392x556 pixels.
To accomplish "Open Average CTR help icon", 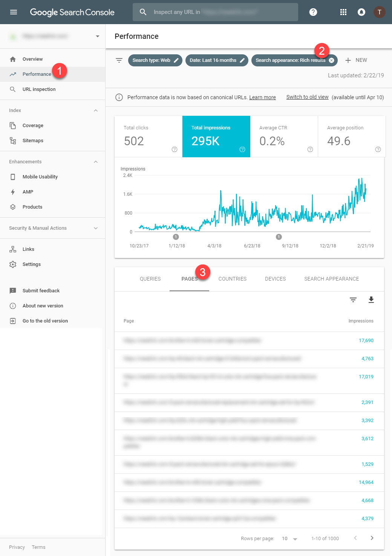I will pyautogui.click(x=310, y=149).
